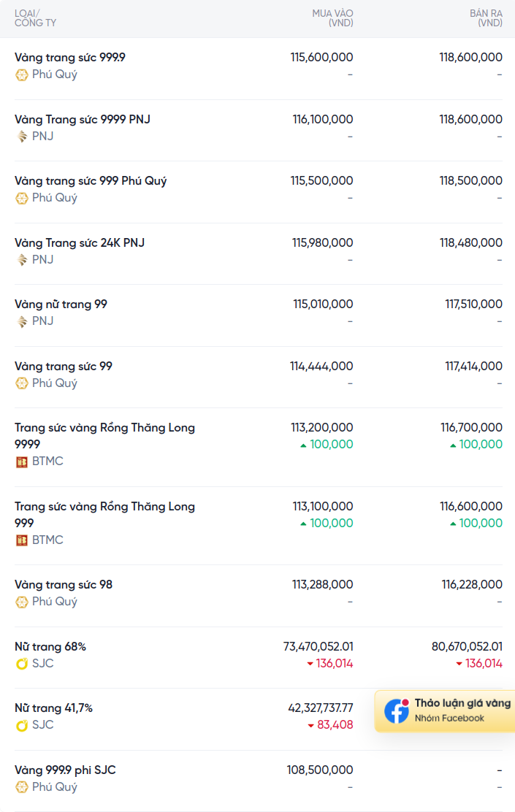Click Phú Quý company name under Vàng trang sức 99

click(54, 383)
